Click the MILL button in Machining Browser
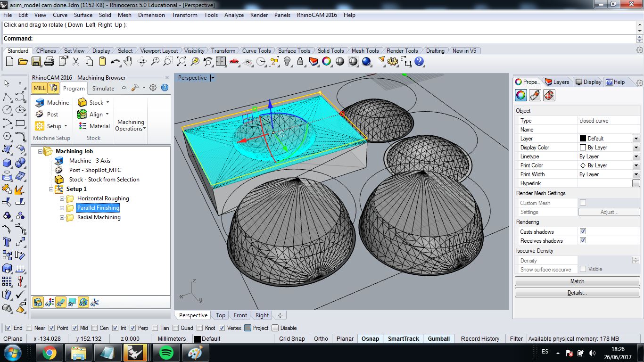 tap(40, 88)
